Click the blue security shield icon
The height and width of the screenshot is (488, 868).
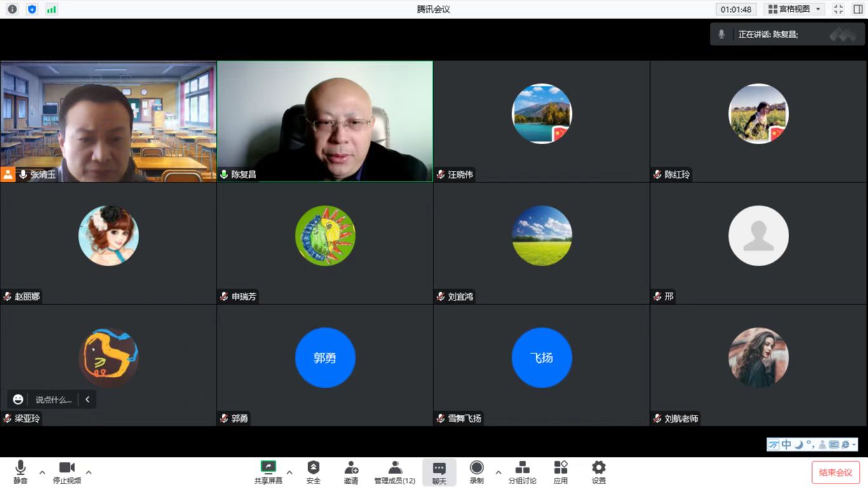32,9
